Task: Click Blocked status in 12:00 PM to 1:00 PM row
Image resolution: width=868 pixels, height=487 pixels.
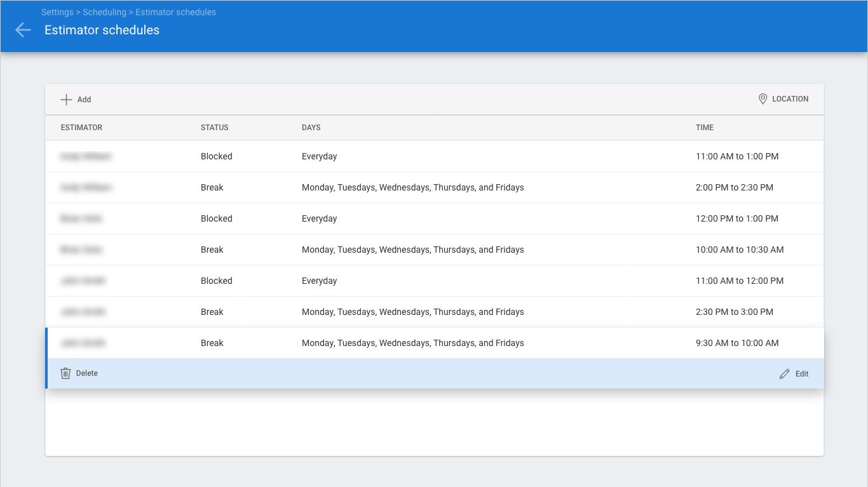Action: [x=217, y=218]
